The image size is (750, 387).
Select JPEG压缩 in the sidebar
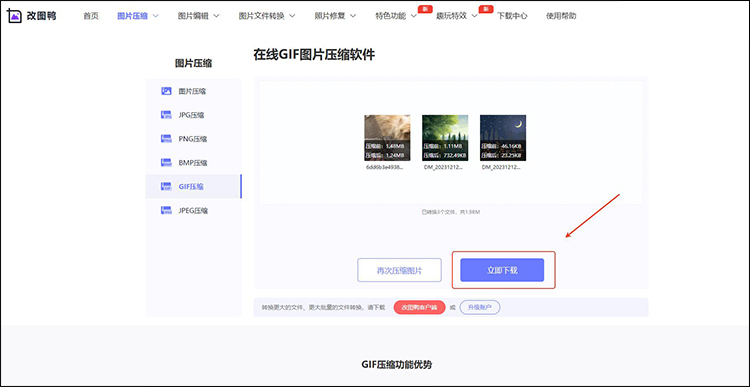[x=194, y=210]
